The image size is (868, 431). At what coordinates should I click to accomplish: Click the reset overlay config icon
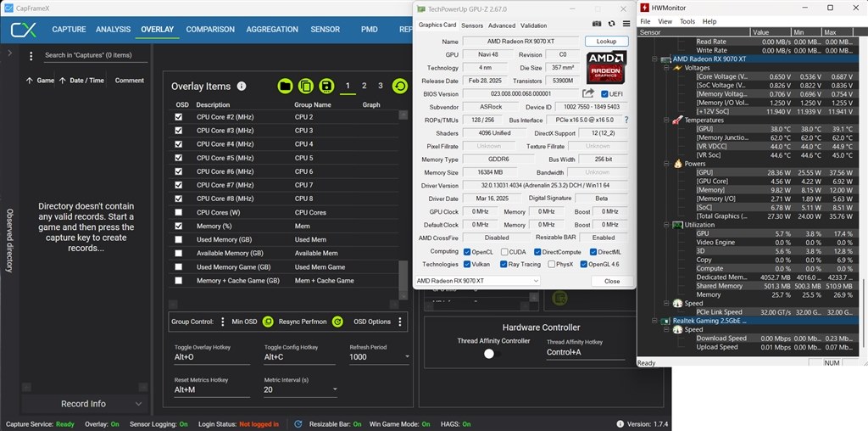400,86
